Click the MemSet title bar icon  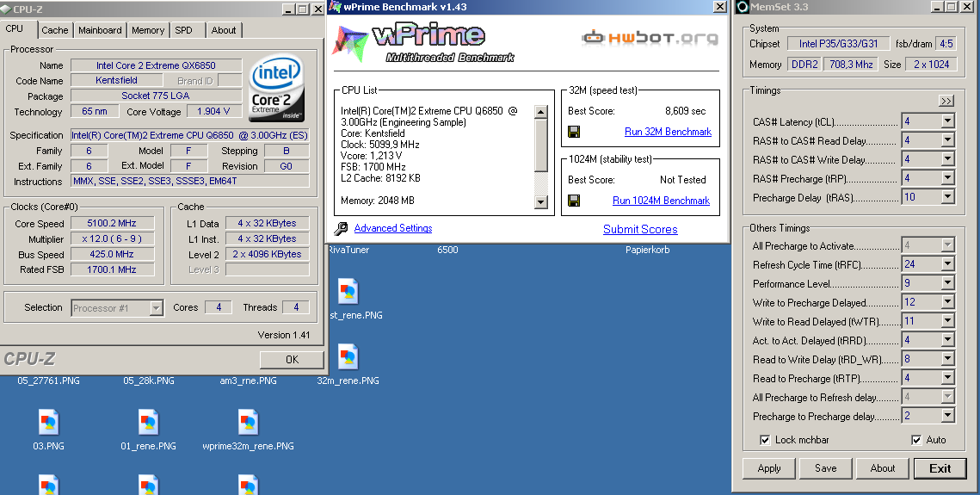[x=743, y=7]
